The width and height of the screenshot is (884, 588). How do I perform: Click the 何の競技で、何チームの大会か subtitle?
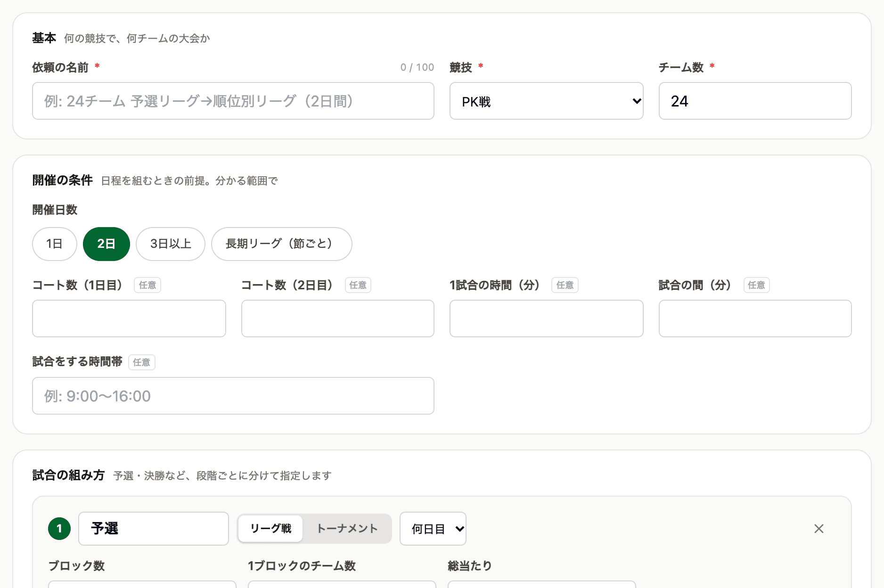(137, 38)
